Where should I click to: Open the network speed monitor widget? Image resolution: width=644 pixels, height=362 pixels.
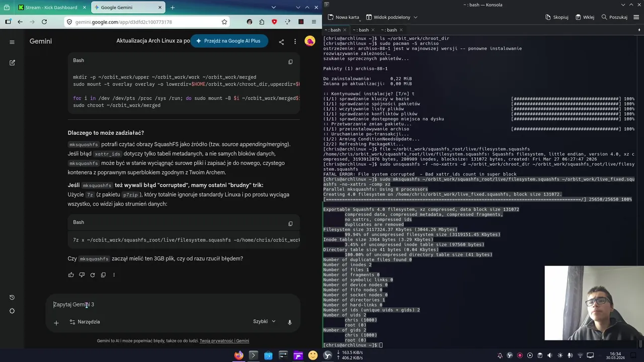(350, 355)
